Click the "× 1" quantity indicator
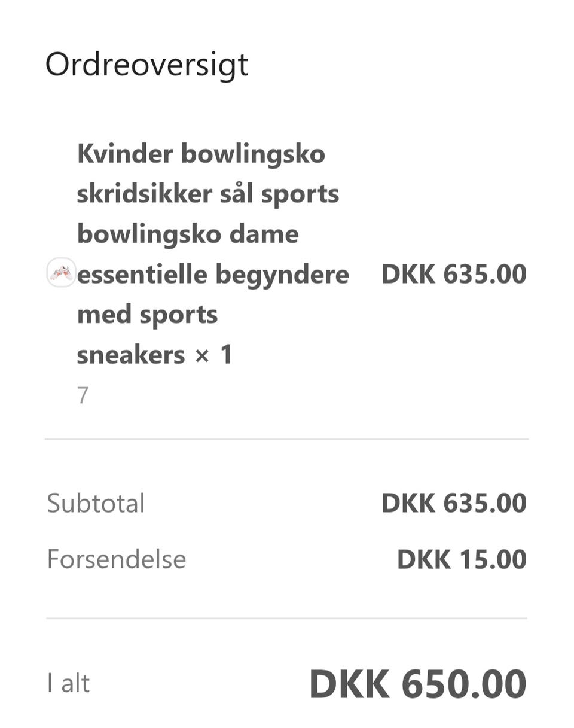574x728 pixels. pos(213,354)
